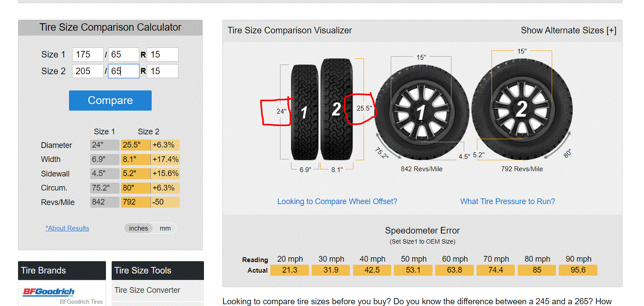Click the Size 1 width field
644x306 pixels.
pyautogui.click(x=88, y=55)
